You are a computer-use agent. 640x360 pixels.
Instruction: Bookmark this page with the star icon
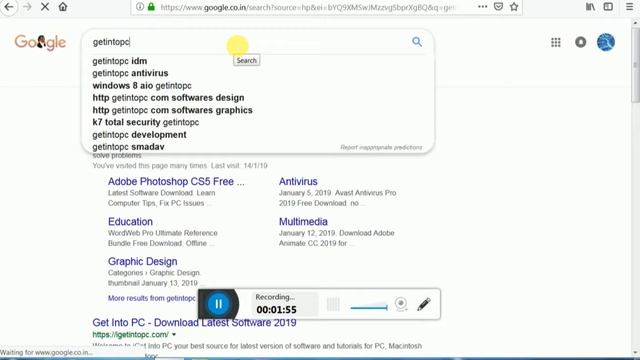[514, 7]
